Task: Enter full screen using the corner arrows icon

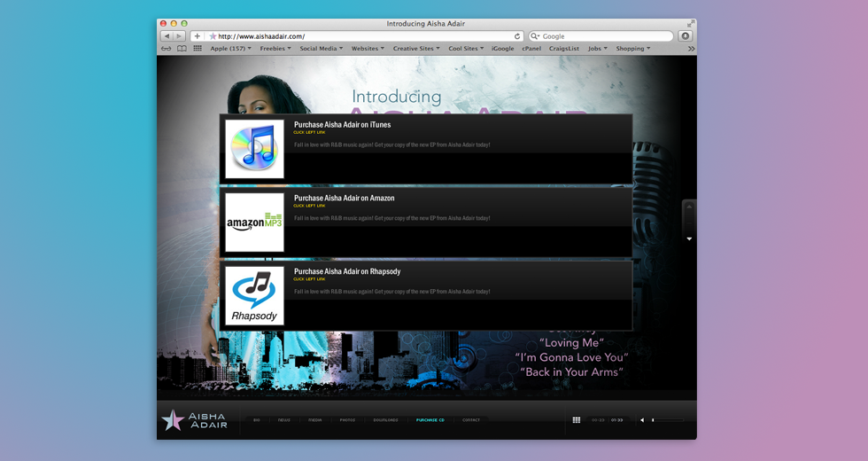Action: click(690, 23)
